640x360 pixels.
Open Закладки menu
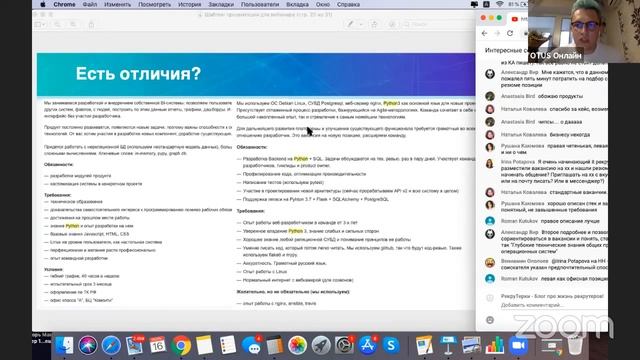221,4
